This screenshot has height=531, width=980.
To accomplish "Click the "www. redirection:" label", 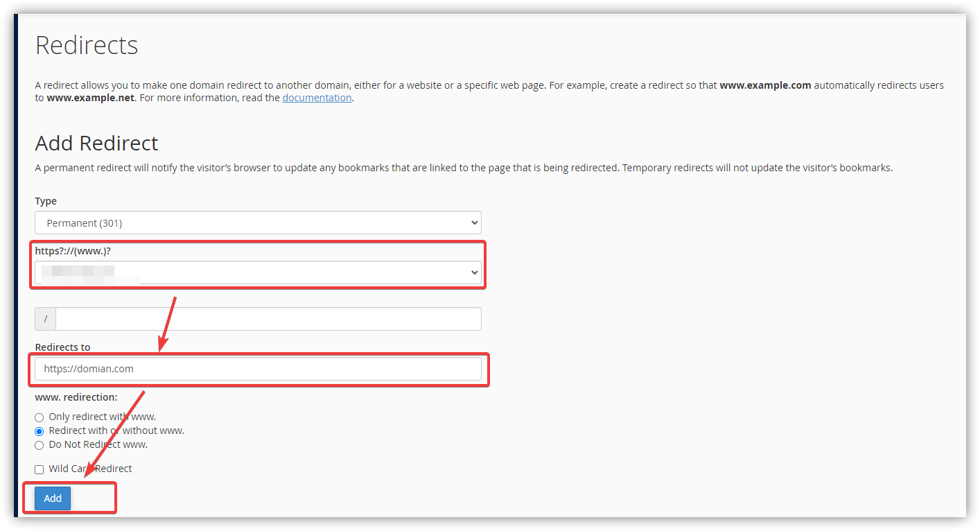I will pyautogui.click(x=76, y=397).
